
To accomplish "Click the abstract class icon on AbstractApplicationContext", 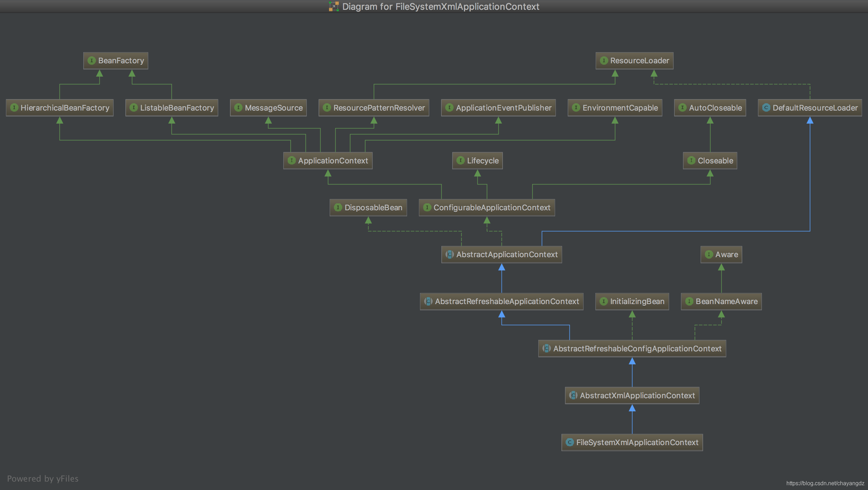I will (x=450, y=254).
